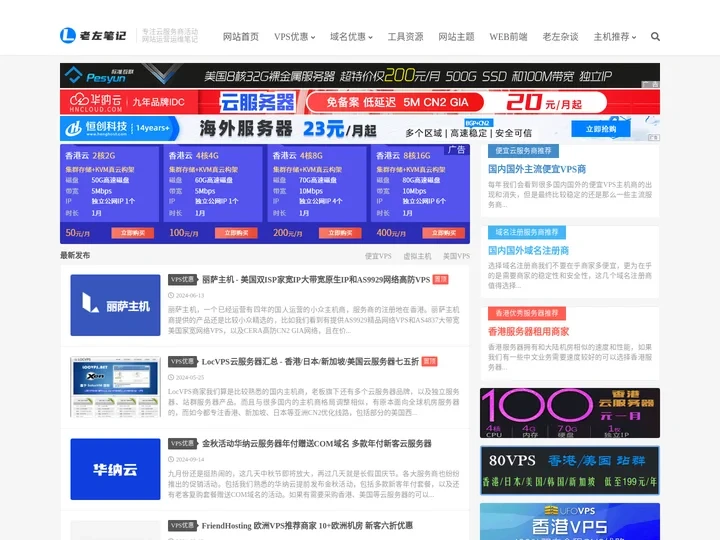This screenshot has height=540, width=720.
Task: Click 立即购买 for 香港云 2核2G plan
Action: tap(132, 233)
